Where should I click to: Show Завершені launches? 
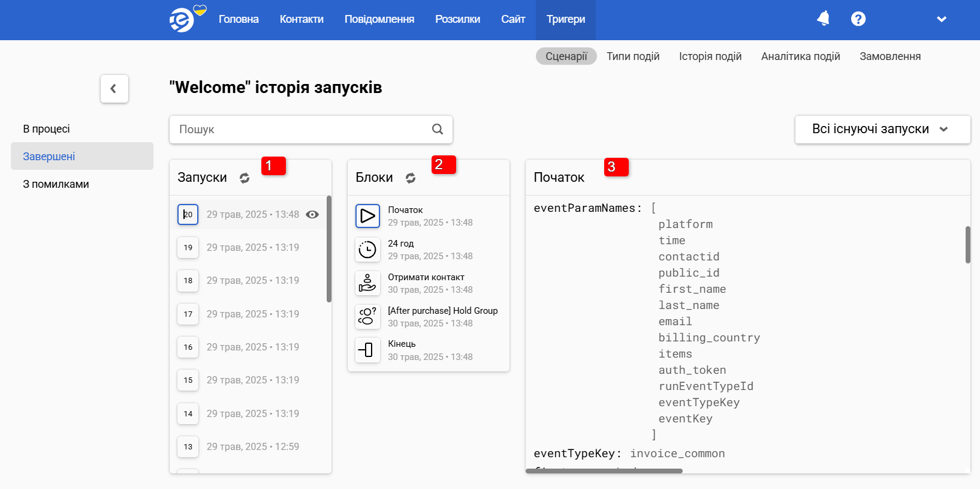(82, 156)
